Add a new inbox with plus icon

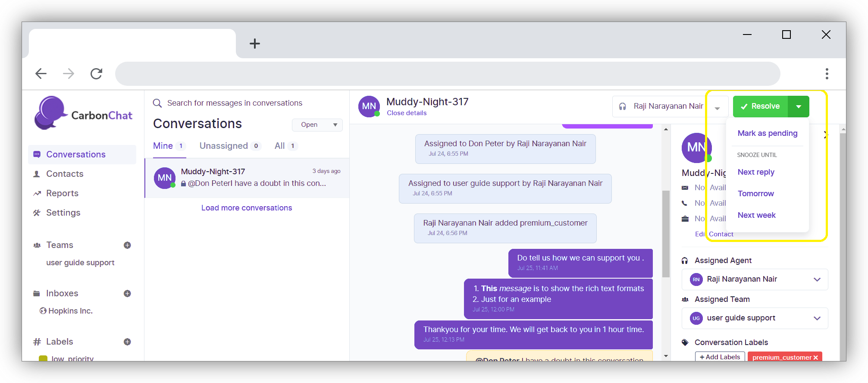tap(127, 294)
